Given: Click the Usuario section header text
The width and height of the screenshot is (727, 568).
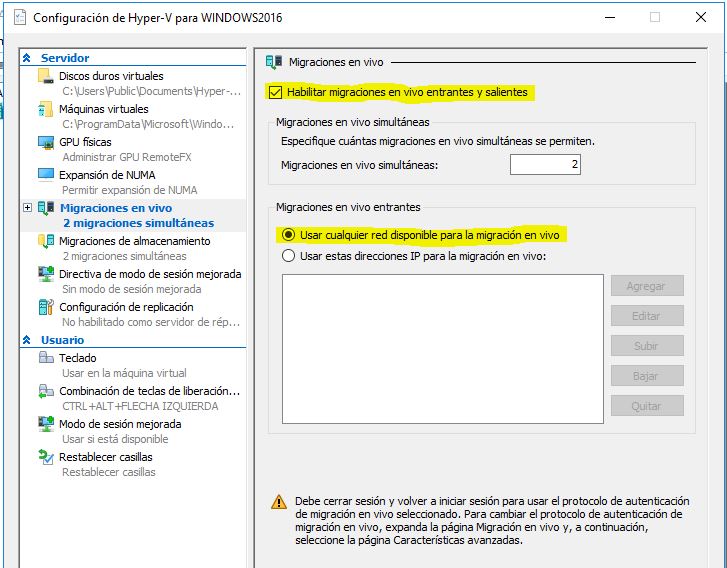Looking at the screenshot, I should pos(63,340).
